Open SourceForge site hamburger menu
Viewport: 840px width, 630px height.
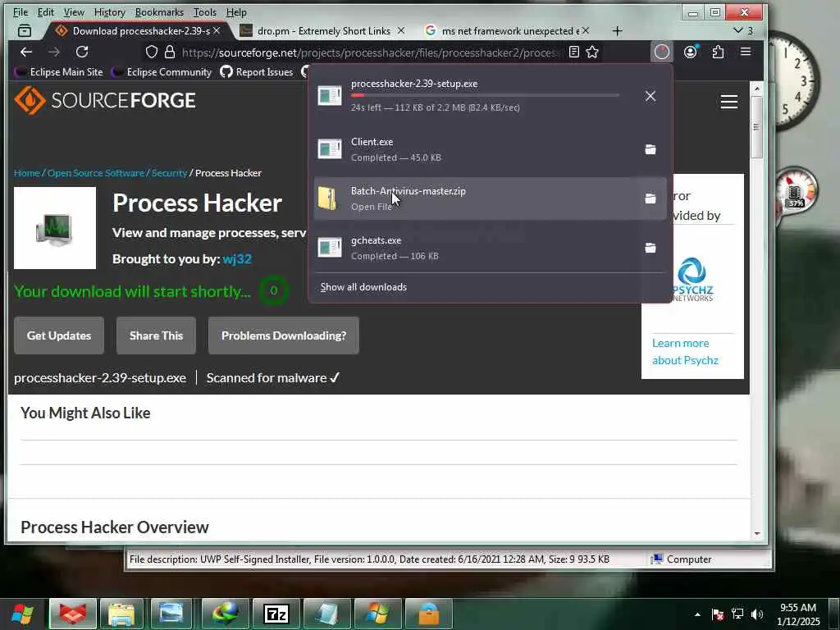click(729, 102)
